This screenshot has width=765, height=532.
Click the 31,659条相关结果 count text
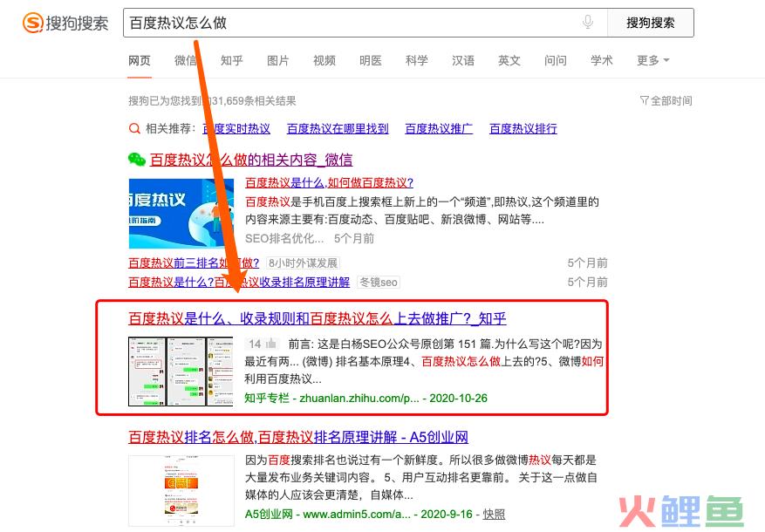(x=254, y=101)
